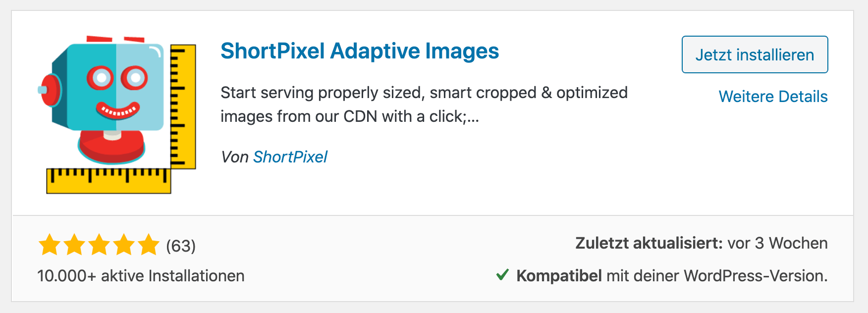868x313 pixels.
Task: Click the vertical yellow ruler in the icon
Action: (x=183, y=106)
